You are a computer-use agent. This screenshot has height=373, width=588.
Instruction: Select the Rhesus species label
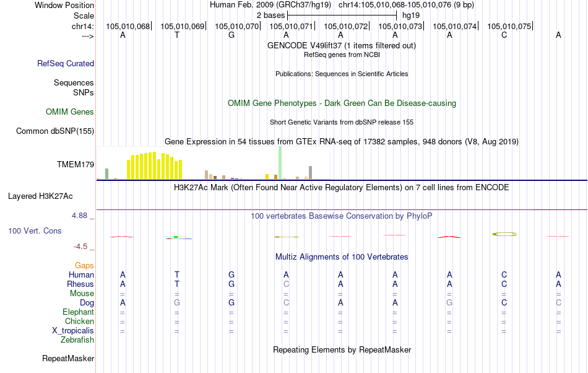80,284
